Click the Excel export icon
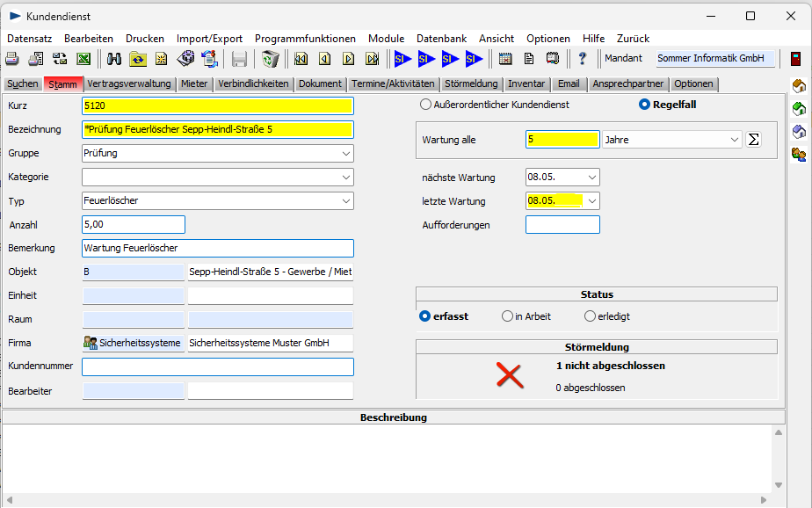 pyautogui.click(x=84, y=59)
